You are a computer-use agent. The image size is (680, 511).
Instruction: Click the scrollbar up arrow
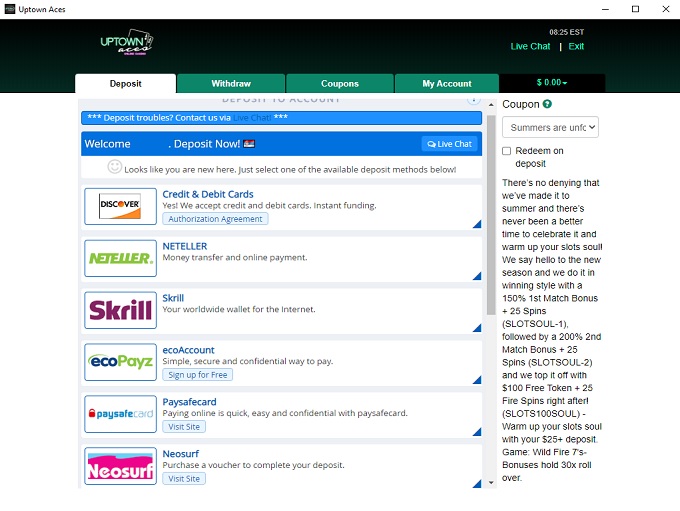[x=491, y=105]
